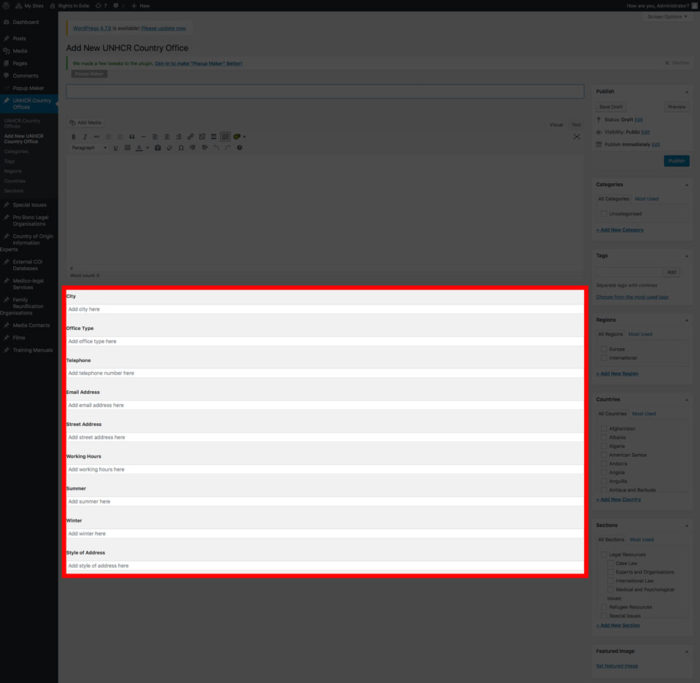Open Most Used tab in Categories
700x683 pixels.
tap(646, 199)
